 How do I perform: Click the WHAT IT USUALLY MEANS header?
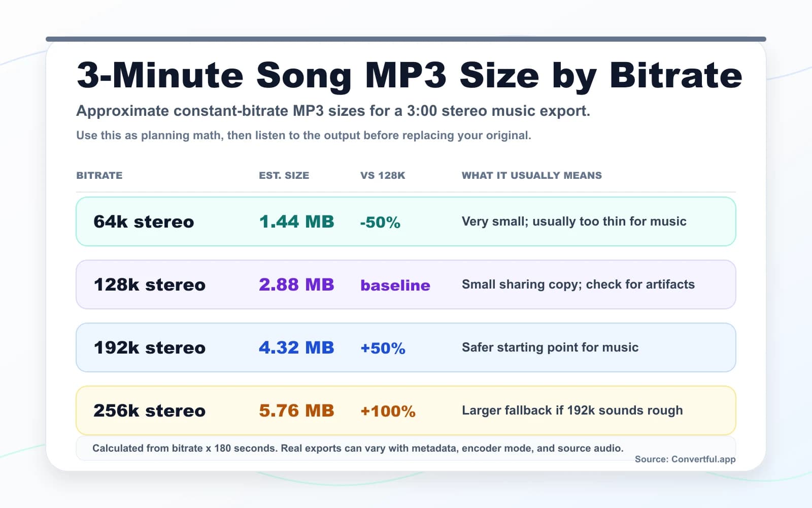[531, 175]
